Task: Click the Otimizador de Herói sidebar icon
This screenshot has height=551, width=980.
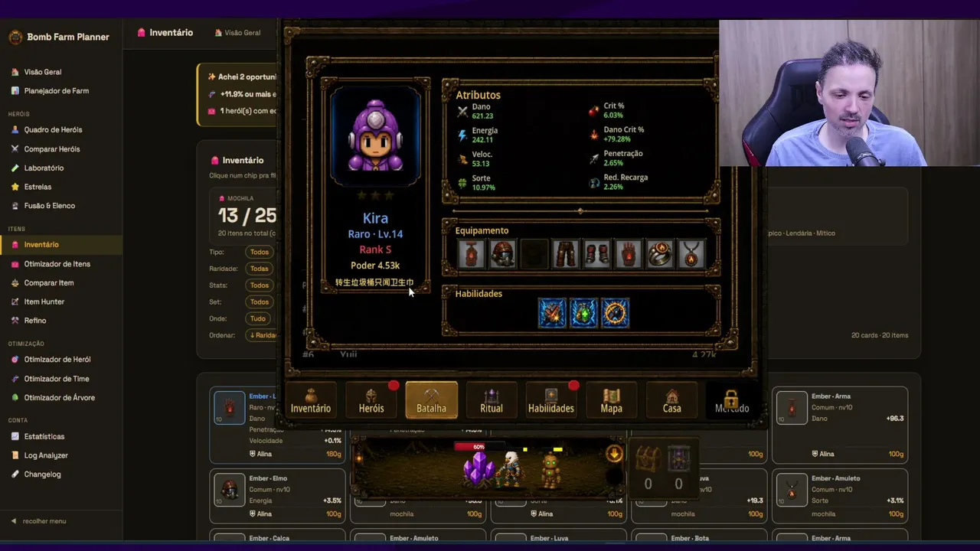Action: (x=15, y=360)
